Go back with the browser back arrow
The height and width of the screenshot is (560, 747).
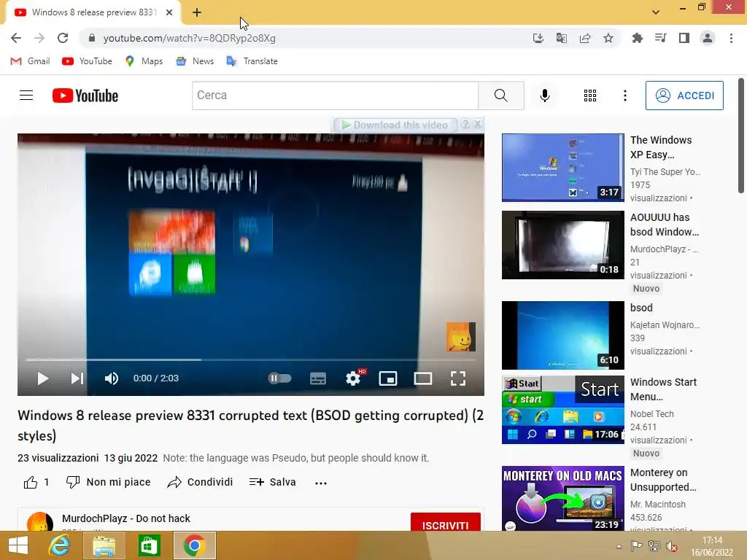16,38
